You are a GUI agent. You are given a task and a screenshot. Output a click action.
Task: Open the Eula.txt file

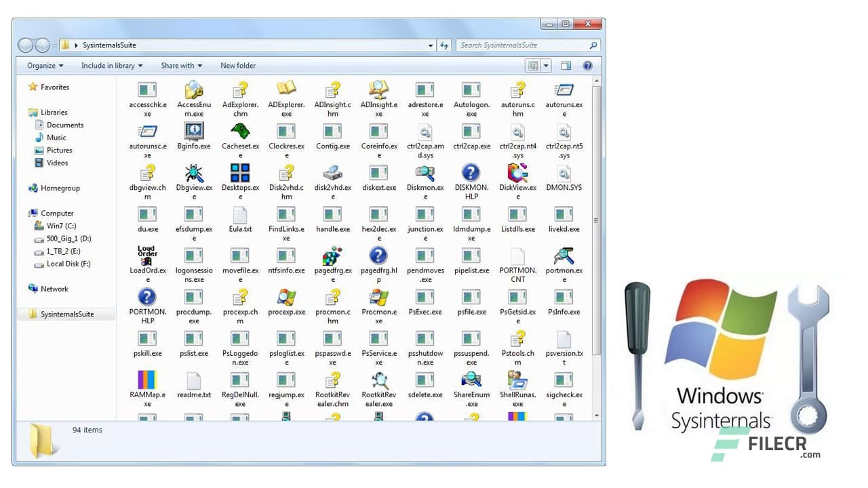click(240, 219)
